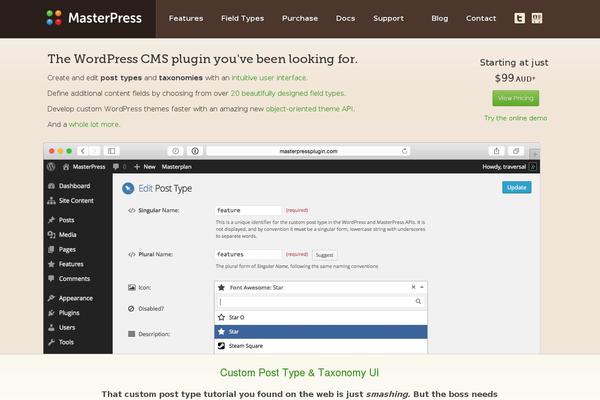The height and width of the screenshot is (400, 600).
Task: Click Masterplan in admin bar
Action: [x=176, y=167]
